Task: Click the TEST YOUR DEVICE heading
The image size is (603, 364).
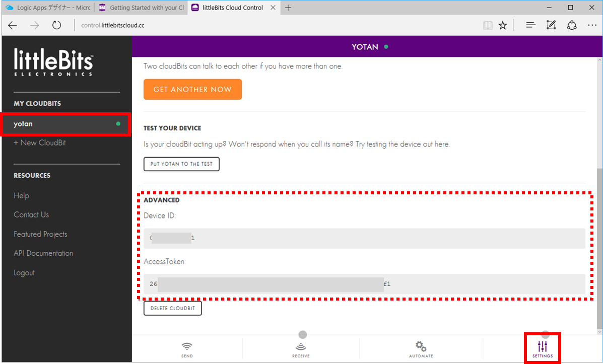Action: point(172,128)
